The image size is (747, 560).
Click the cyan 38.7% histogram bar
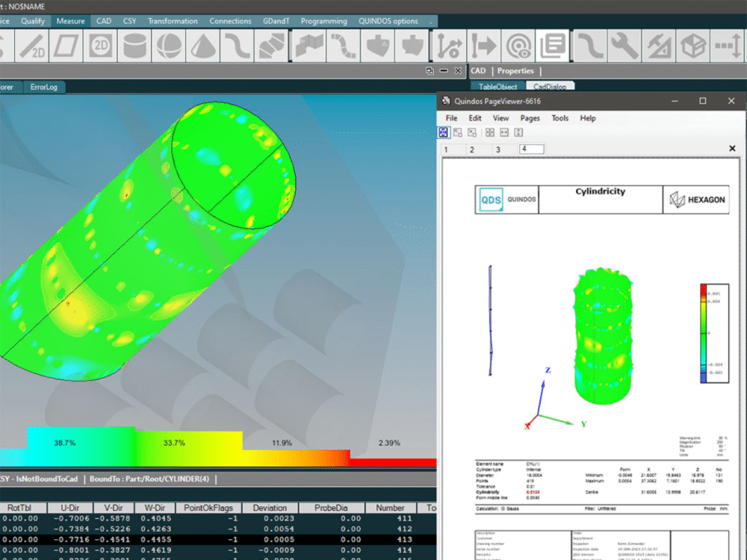(81, 447)
